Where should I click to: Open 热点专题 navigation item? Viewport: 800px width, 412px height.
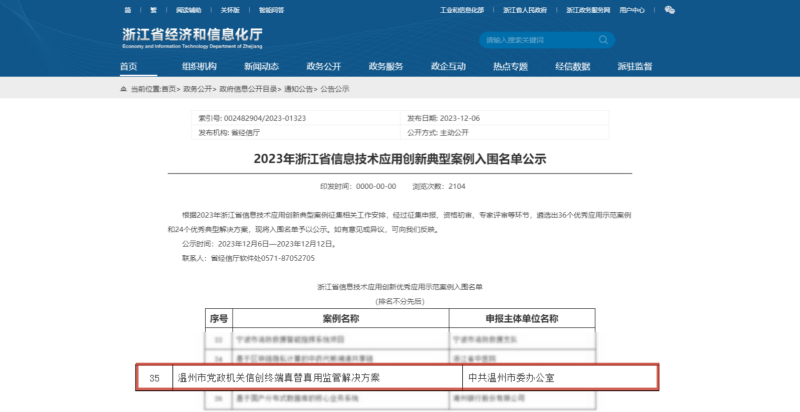point(510,66)
